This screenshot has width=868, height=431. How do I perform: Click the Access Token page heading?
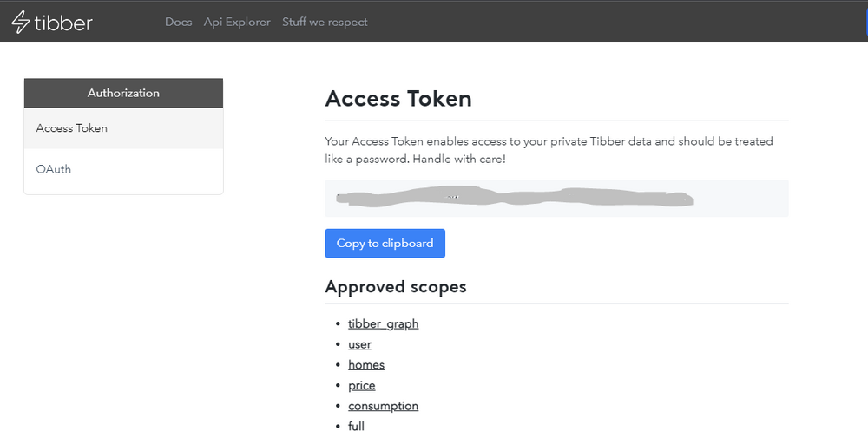tap(398, 99)
